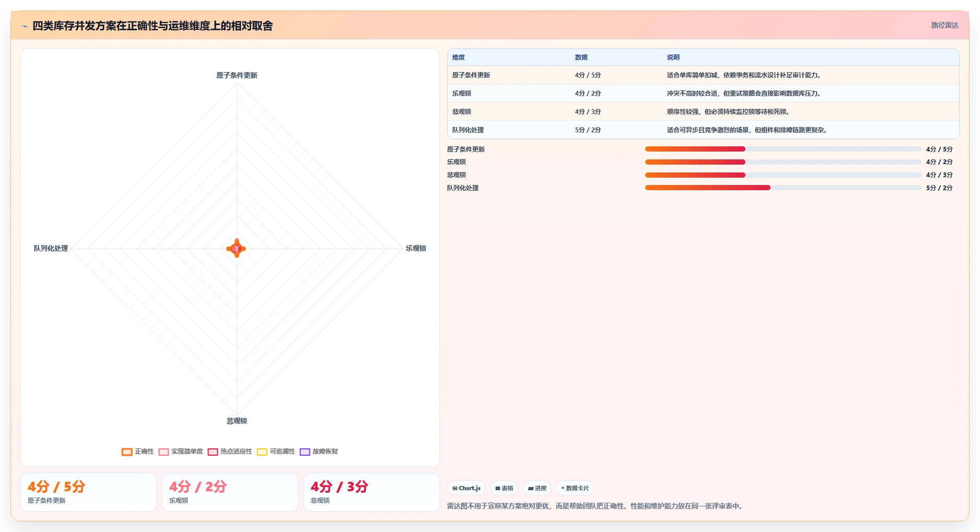Click the Chart.js tag chip
Image resolution: width=980 pixels, height=532 pixels.
(x=466, y=488)
